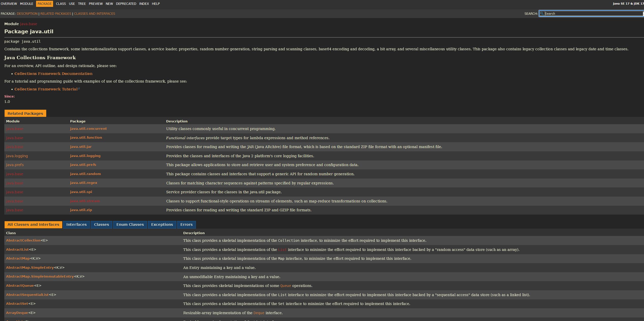Select the All Classes and Interfaces tab
Viewport: 644px width, 321px height.
click(x=33, y=224)
